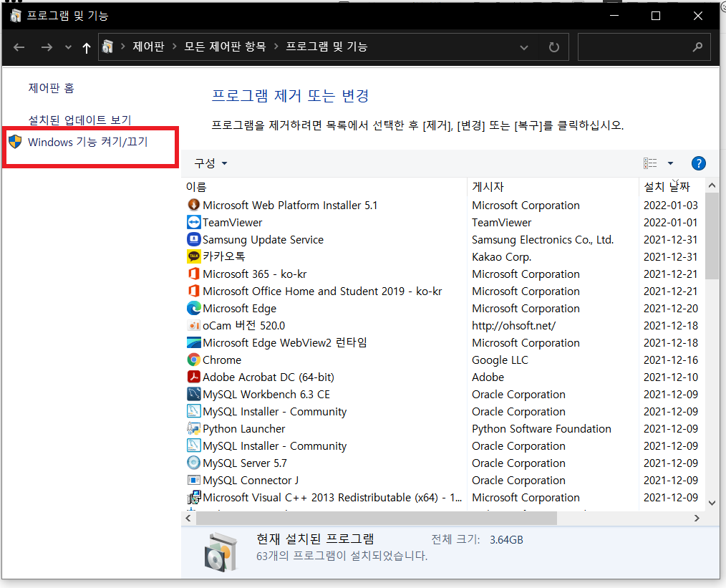
Task: Select the TeamViewer program icon
Action: pos(193,222)
